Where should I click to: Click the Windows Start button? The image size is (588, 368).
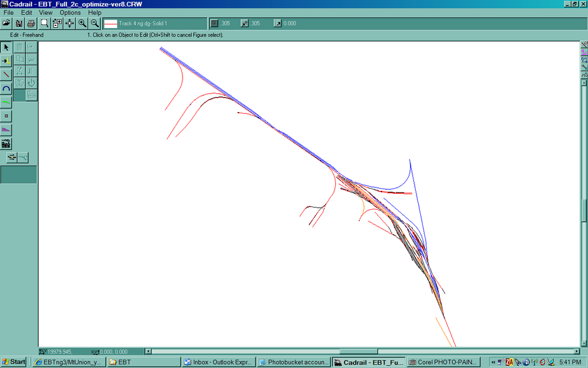point(14,362)
